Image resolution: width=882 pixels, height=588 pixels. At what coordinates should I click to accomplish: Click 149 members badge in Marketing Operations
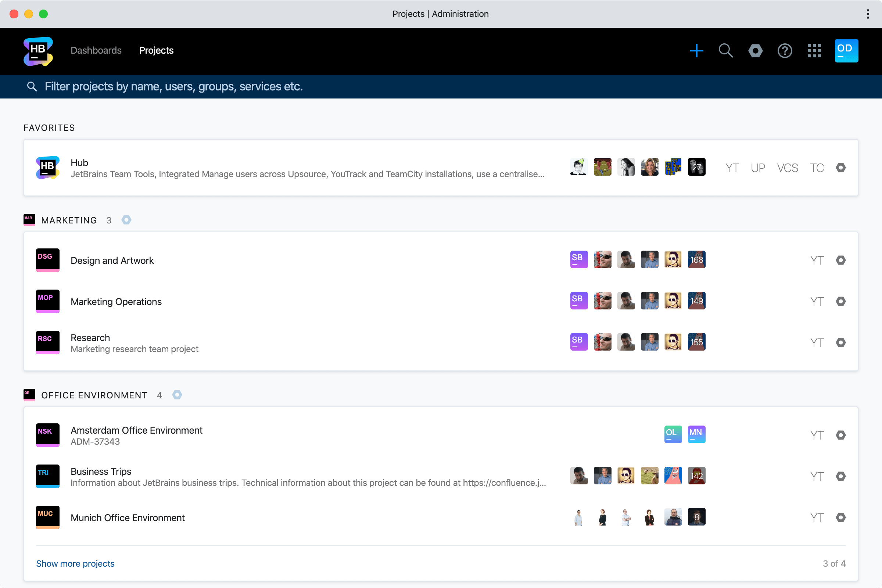coord(696,301)
